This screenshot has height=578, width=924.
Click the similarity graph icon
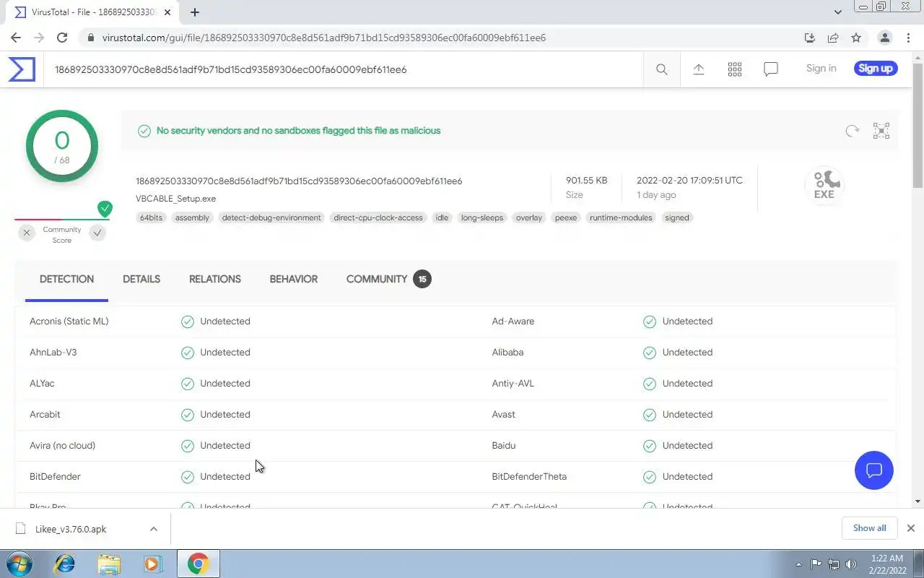pos(881,131)
